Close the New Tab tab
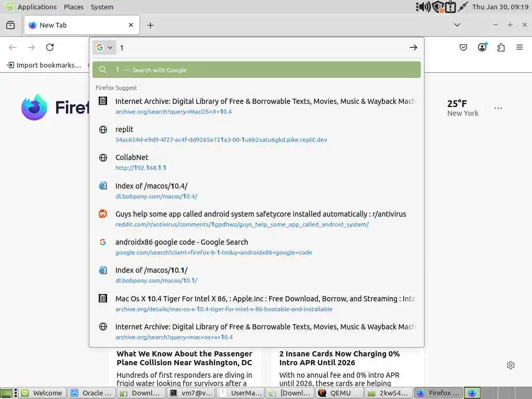Image resolution: width=532 pixels, height=399 pixels. pyautogui.click(x=131, y=25)
